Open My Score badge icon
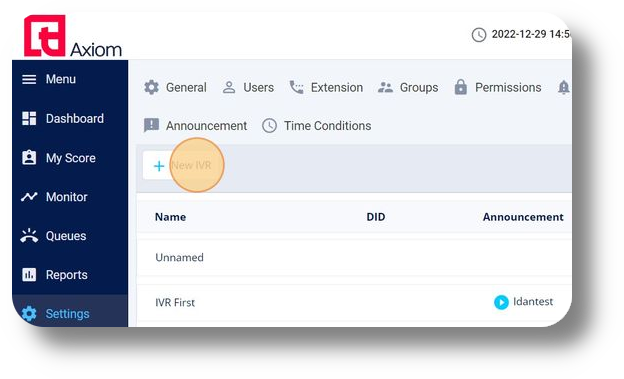This screenshot has height=379, width=624. pyautogui.click(x=29, y=158)
